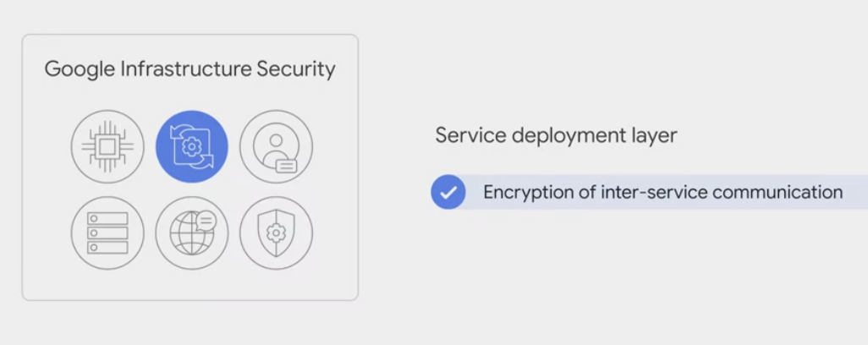Click the hardware chip icon

pyautogui.click(x=107, y=146)
